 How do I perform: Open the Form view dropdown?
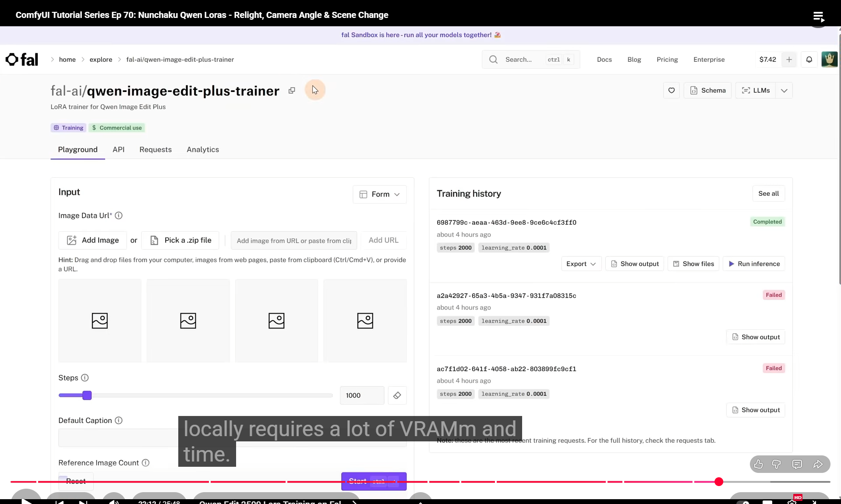379,194
